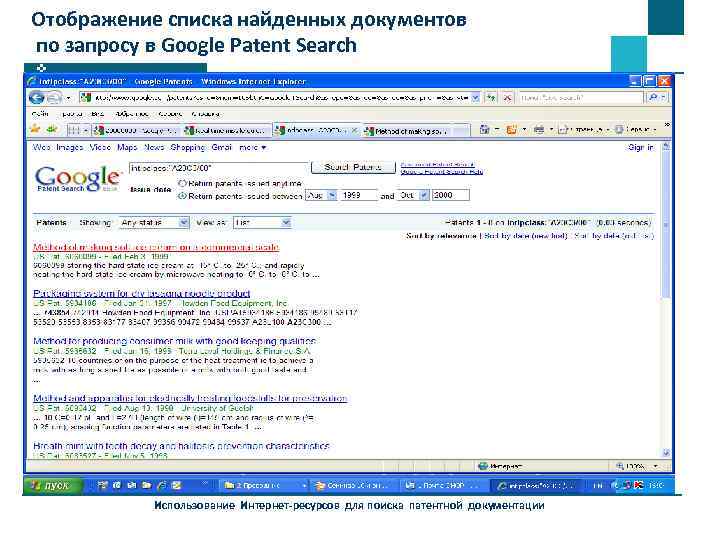Image resolution: width=720 pixels, height=540 pixels.
Task: Open the Page menu icon
Action: point(563,130)
